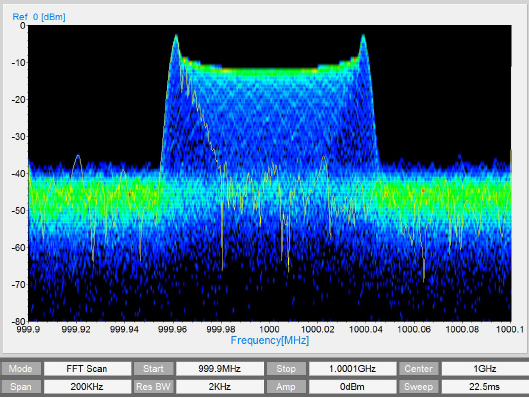Edit the 2KHz resolution bandwidth field
529x398 pixels.
220,387
